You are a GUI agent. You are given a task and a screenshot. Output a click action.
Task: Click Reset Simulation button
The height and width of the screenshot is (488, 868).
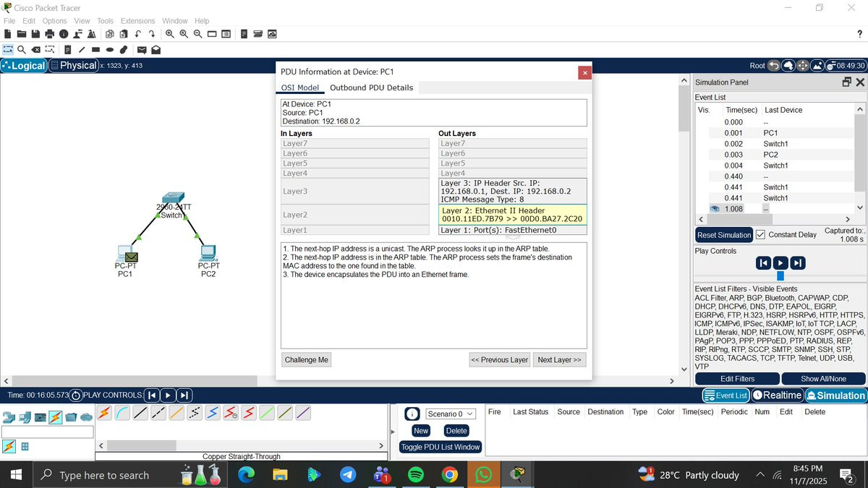724,235
